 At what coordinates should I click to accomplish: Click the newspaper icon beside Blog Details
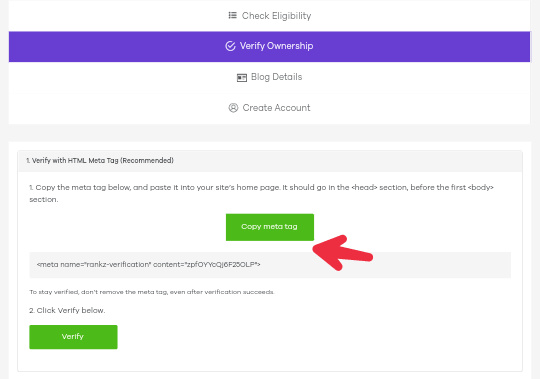(242, 78)
